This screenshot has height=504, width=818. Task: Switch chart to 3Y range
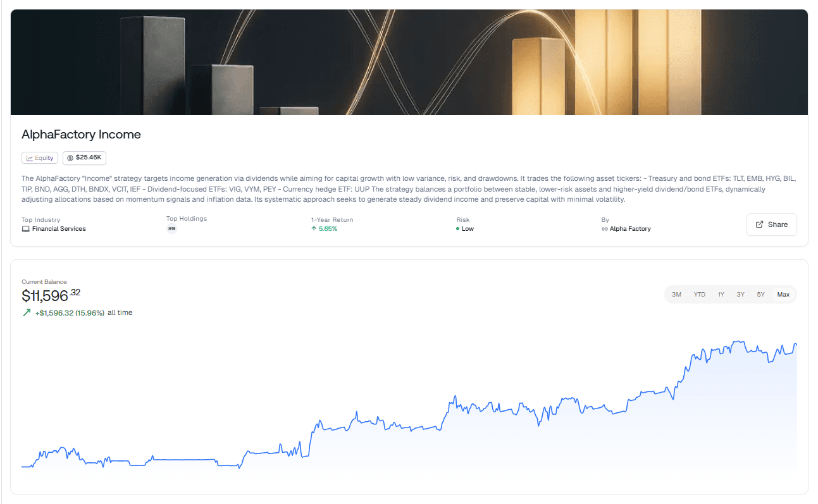point(740,295)
